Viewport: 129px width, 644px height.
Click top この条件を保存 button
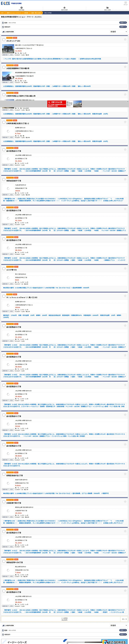point(8,32)
